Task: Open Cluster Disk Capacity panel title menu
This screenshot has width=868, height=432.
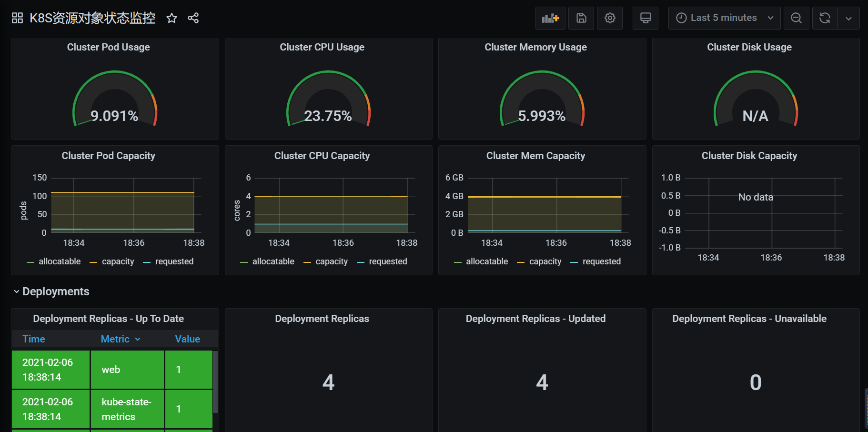Action: [x=749, y=156]
